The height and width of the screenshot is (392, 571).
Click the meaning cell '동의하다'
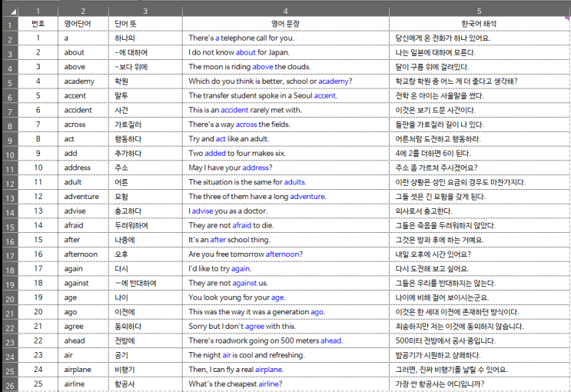point(145,327)
